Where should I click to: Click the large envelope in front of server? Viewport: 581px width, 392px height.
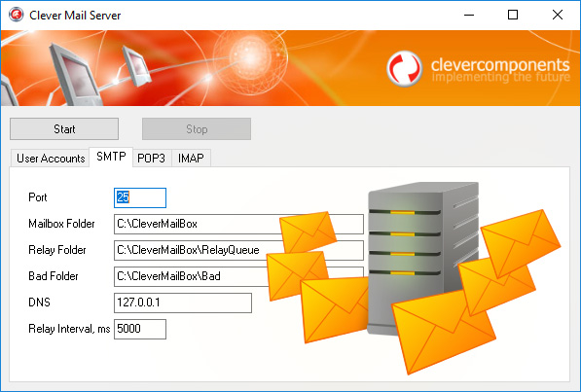(x=444, y=333)
